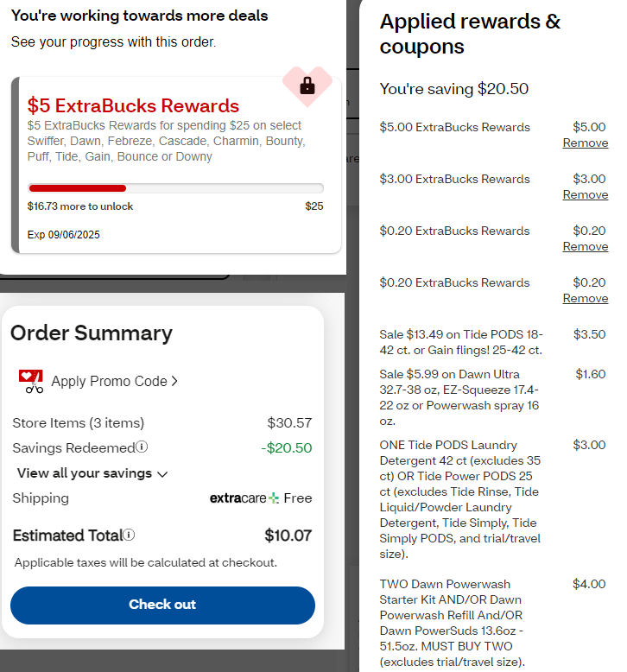Click the Sale $13.49 Tide PODS coupon
Viewport: 627px width, 672px height.
(460, 342)
